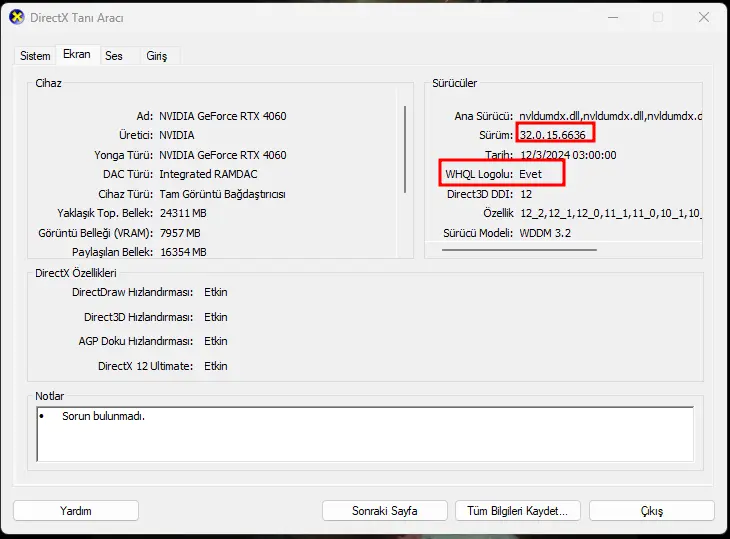
Task: Click the Yardım button
Action: [x=76, y=511]
